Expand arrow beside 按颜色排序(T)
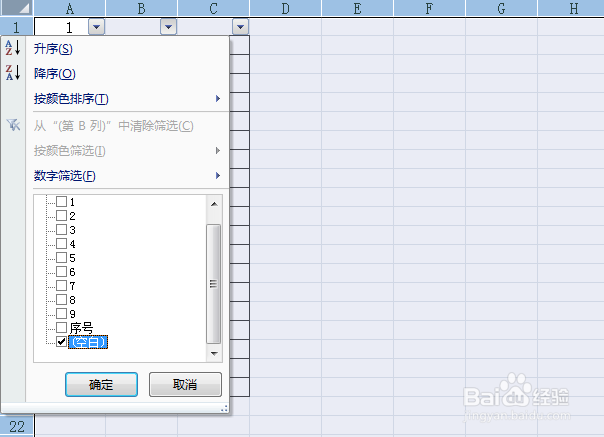604x437 pixels. point(218,99)
